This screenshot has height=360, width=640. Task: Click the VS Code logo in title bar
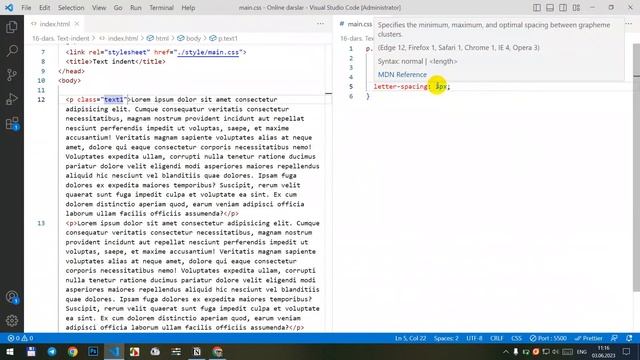[x=9, y=7]
